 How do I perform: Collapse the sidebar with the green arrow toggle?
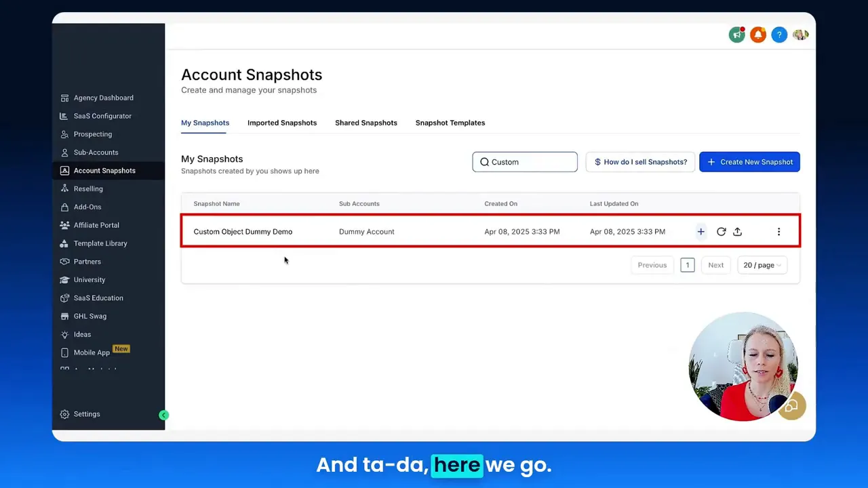click(x=163, y=414)
